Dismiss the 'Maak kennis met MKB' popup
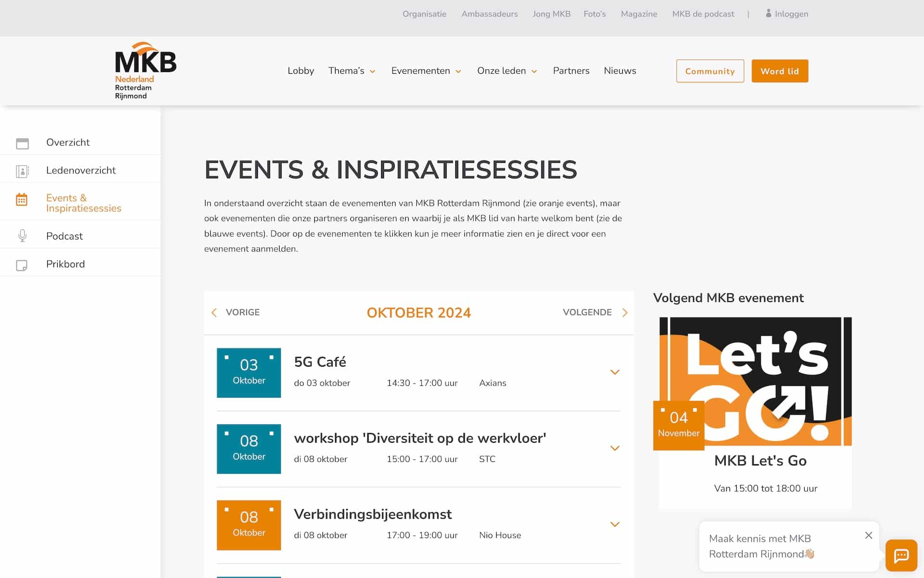The image size is (924, 578). click(868, 535)
